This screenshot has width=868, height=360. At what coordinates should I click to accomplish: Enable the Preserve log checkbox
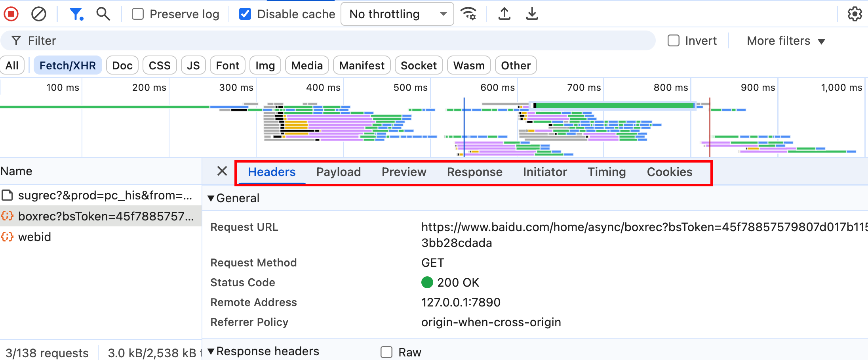point(138,14)
